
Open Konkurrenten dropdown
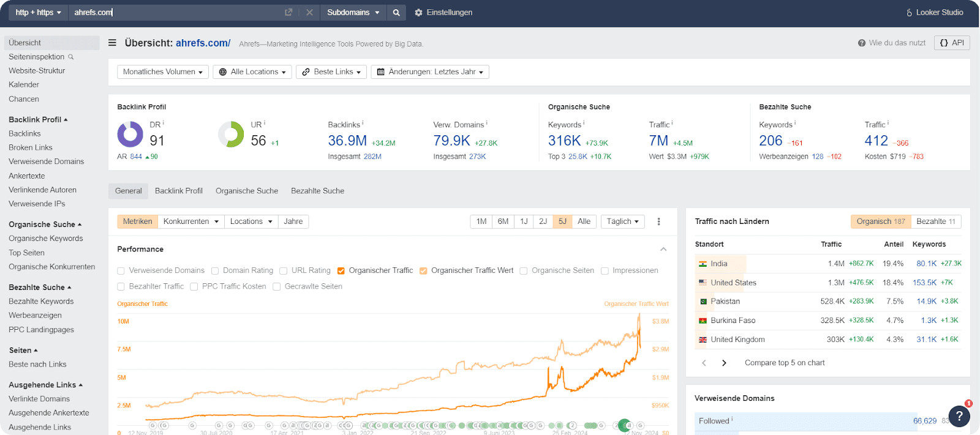coord(191,221)
